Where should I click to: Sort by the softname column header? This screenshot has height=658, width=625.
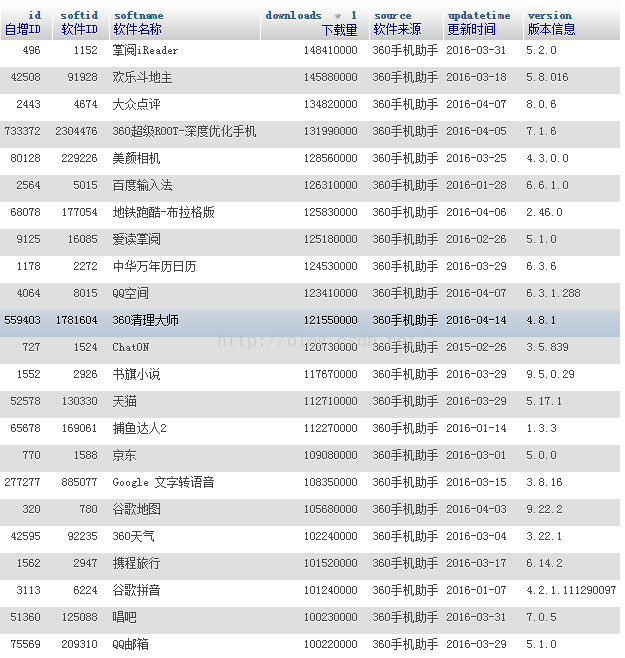click(139, 15)
